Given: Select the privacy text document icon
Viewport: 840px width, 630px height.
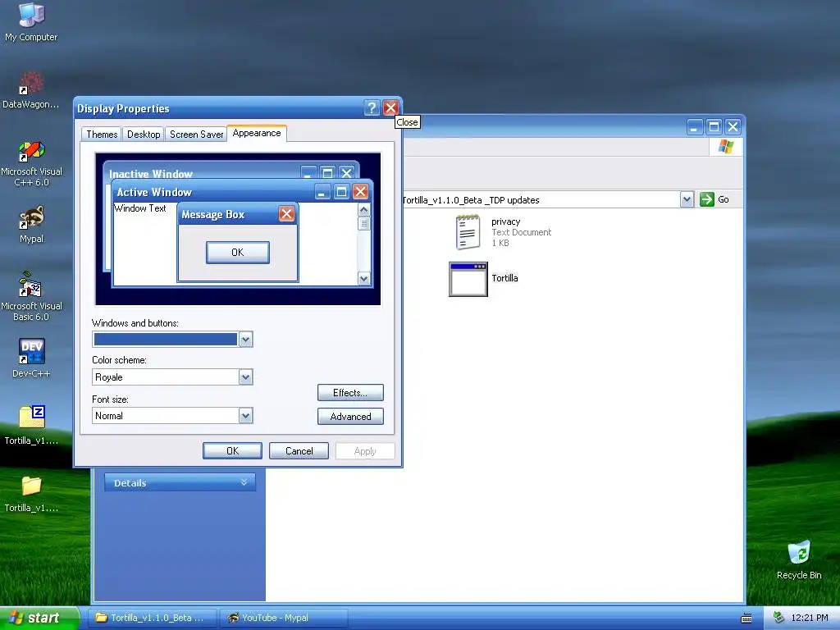Looking at the screenshot, I should [x=467, y=232].
